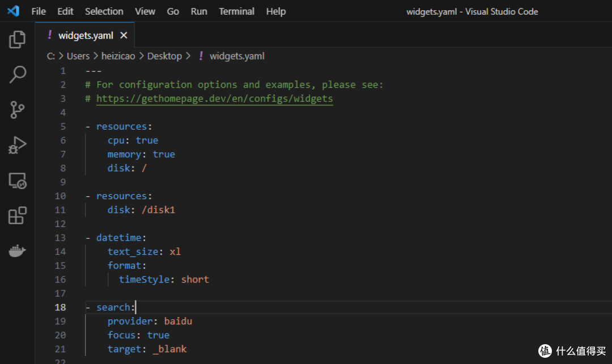
Task: Open the Docker panel icon
Action: 18,251
